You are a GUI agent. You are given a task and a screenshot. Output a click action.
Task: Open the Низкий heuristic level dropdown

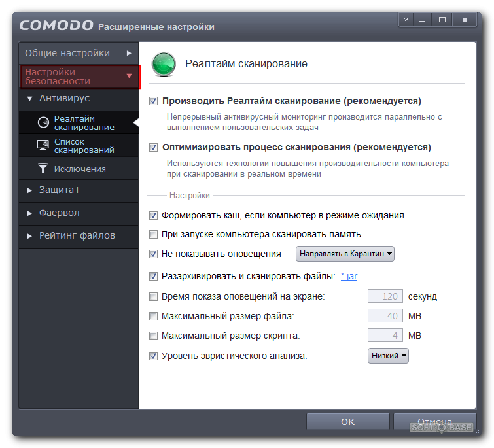tap(389, 356)
